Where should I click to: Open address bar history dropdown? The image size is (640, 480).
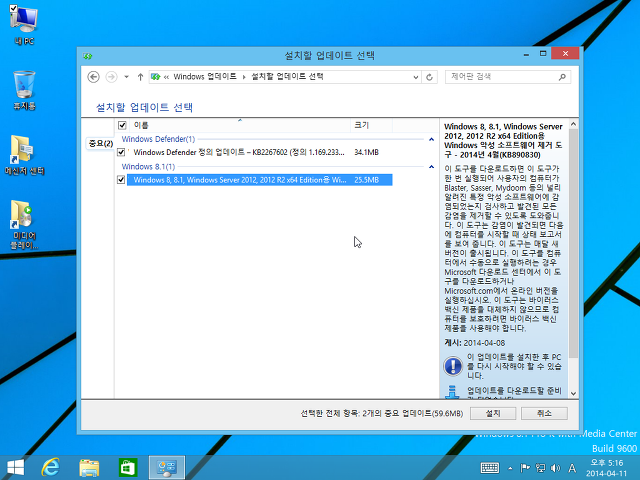click(416, 77)
